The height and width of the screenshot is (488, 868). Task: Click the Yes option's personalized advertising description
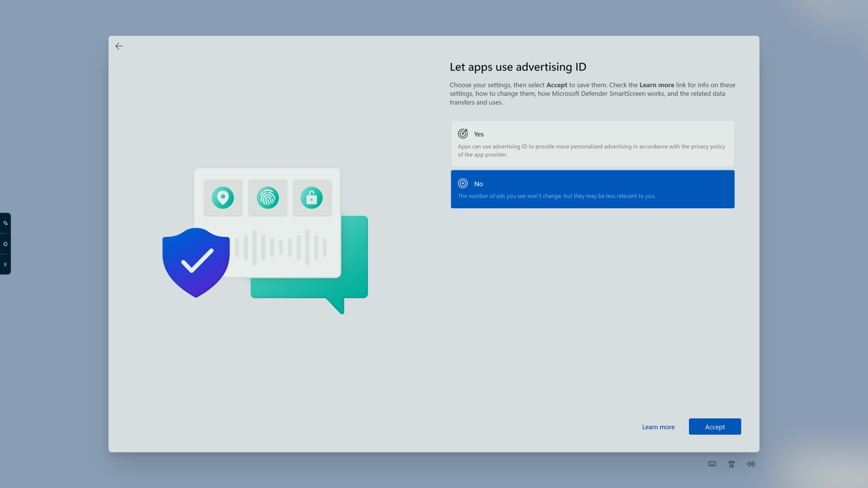pyautogui.click(x=591, y=150)
